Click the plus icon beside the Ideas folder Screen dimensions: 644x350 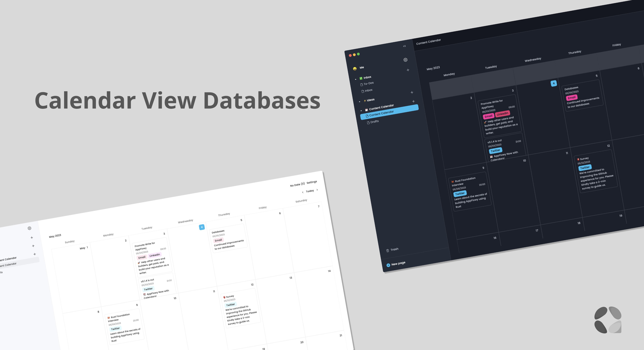413,101
